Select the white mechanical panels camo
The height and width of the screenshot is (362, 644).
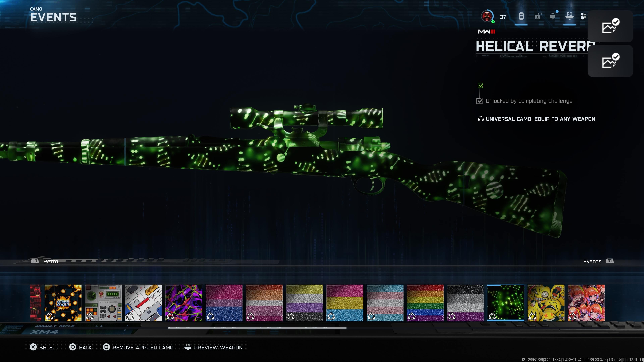[144, 303]
